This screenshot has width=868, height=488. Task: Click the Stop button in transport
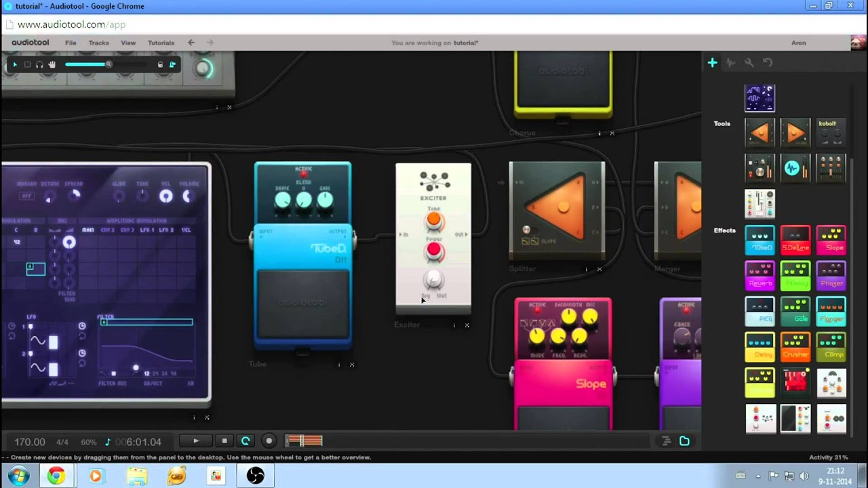(x=224, y=441)
